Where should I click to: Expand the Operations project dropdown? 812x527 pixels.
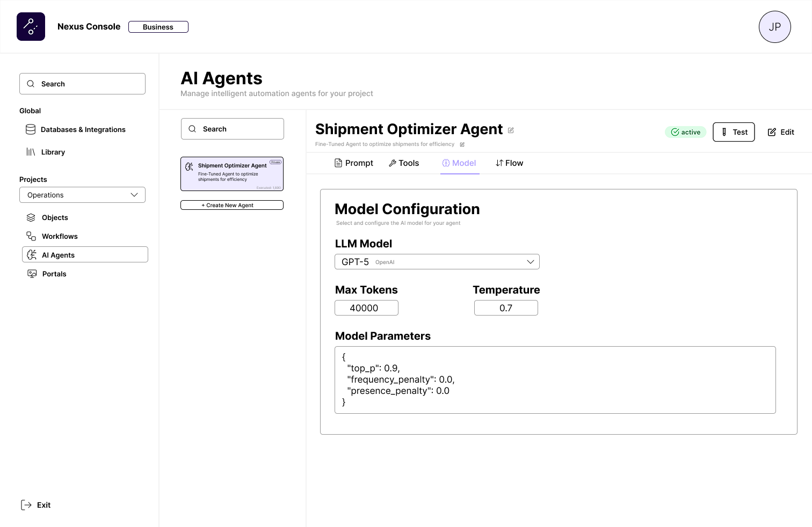[82, 195]
